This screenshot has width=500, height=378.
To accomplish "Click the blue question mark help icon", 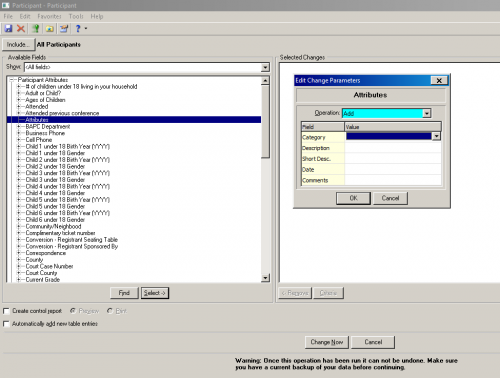I will coord(78,29).
